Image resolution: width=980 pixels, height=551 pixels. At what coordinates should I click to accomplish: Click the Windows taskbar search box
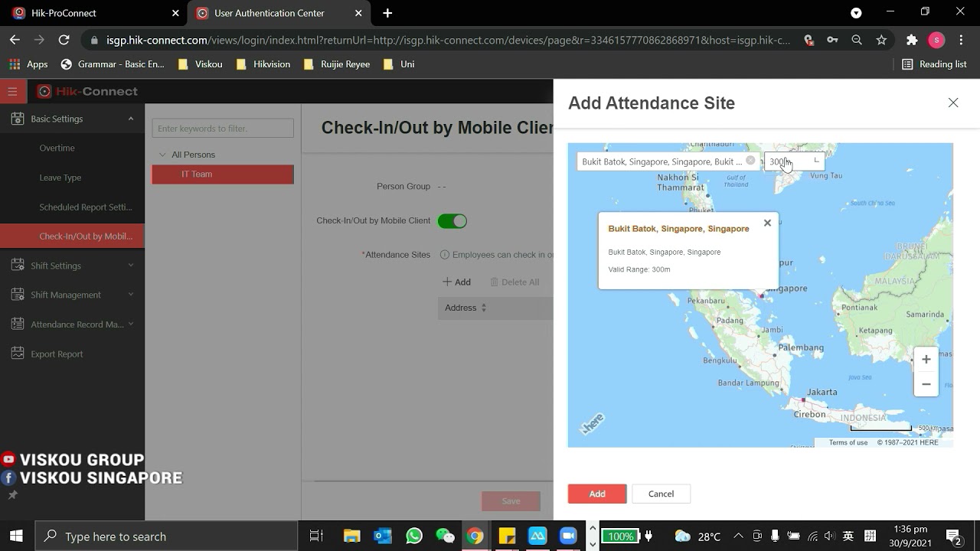tap(166, 536)
